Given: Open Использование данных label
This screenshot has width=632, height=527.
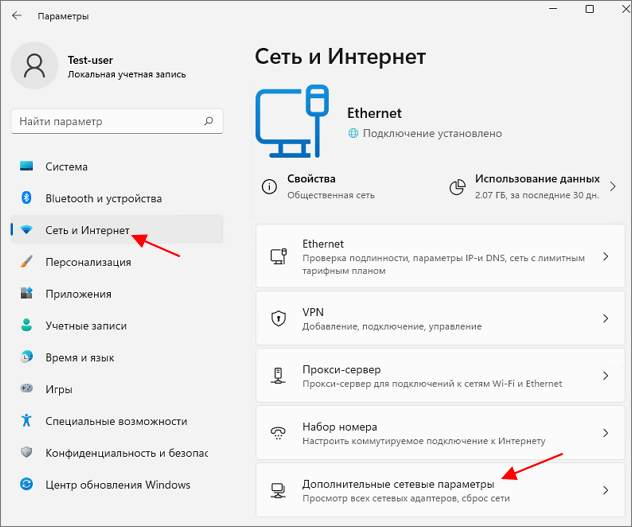Looking at the screenshot, I should tap(537, 179).
